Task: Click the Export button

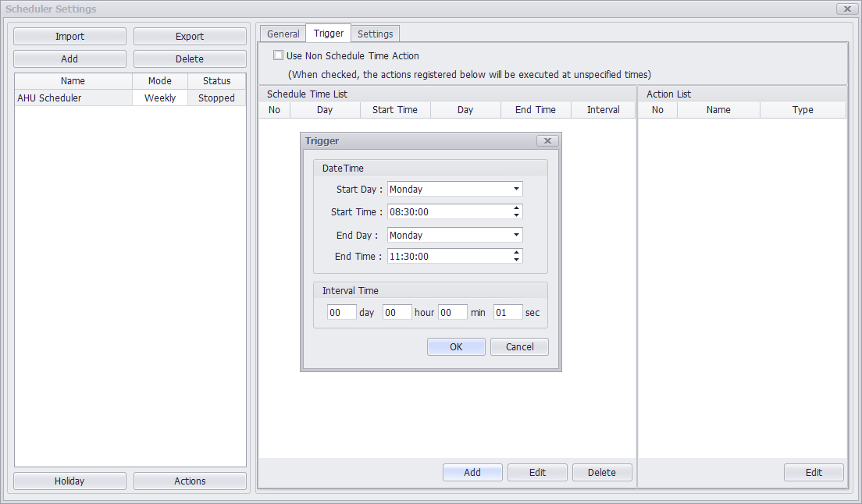Action: [190, 37]
